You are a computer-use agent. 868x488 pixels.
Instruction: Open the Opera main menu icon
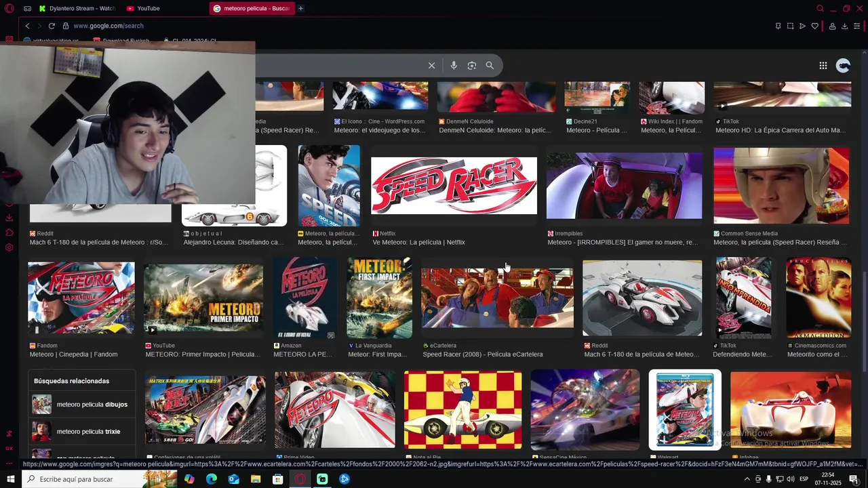tap(9, 8)
